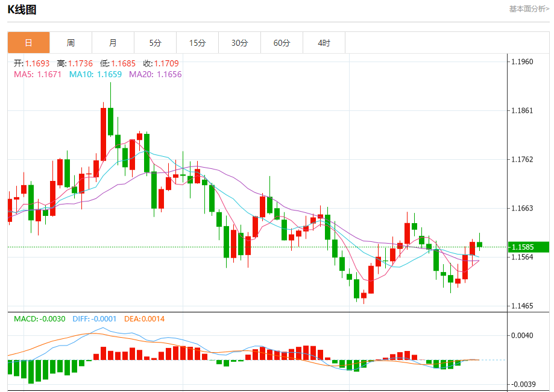Screen dimensions: 554x392
Task: Open the 4时 timeframe tab
Action: 324,43
